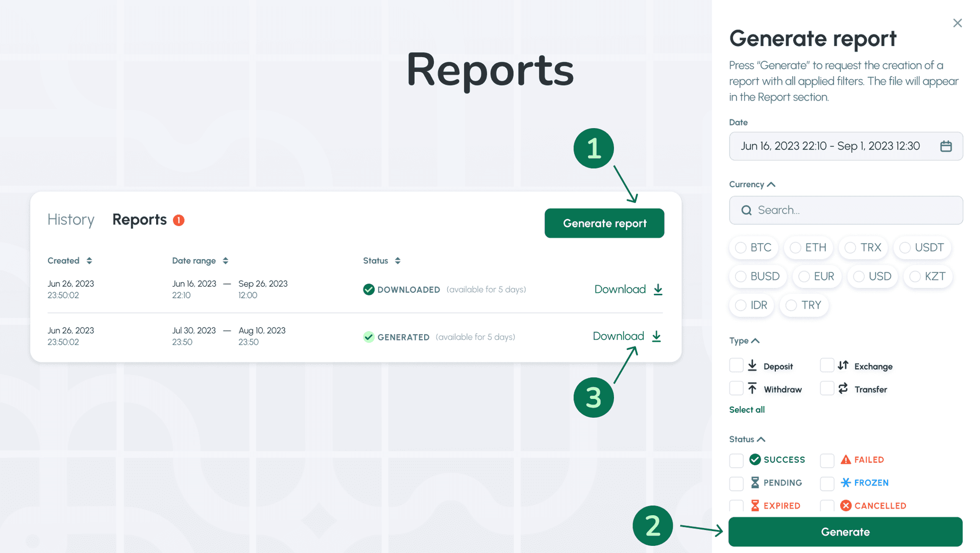This screenshot has width=980, height=553.
Task: Select the TRX currency option
Action: [863, 247]
